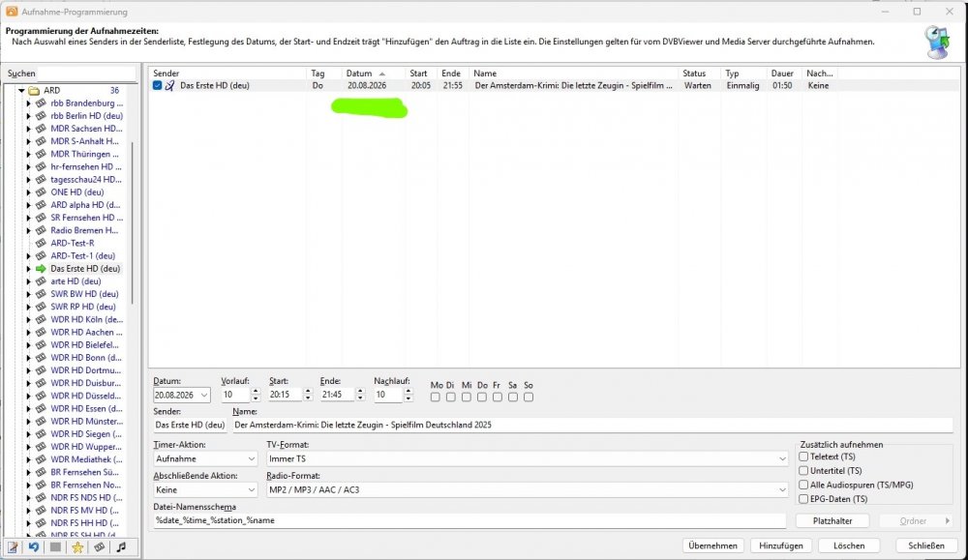Screen dimensions: 968x560
Task: Sort timer list by Status column
Action: [x=699, y=74]
